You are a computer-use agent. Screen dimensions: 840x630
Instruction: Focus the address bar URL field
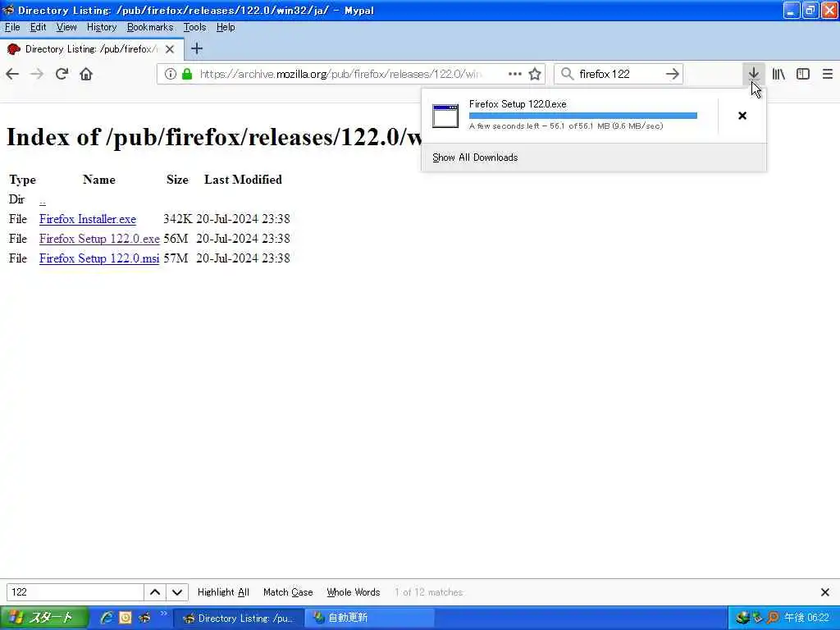tap(340, 74)
